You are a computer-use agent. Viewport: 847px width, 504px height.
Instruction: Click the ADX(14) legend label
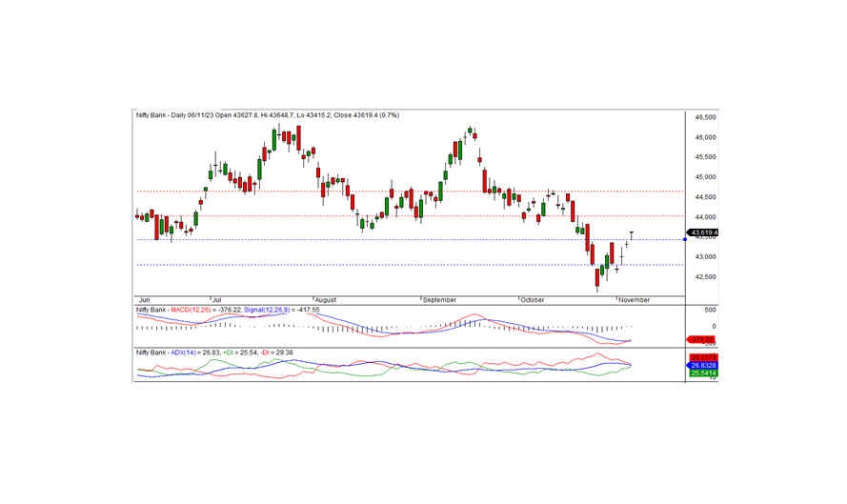[x=181, y=353]
